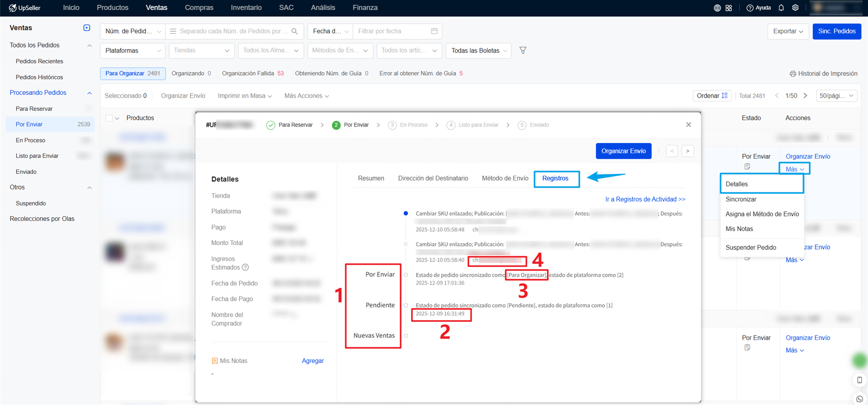
Task: Collapse the Ventas sidebar panel icon
Action: [87, 28]
